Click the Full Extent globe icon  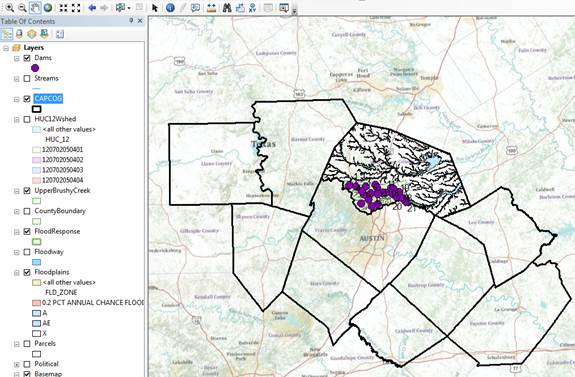48,7
